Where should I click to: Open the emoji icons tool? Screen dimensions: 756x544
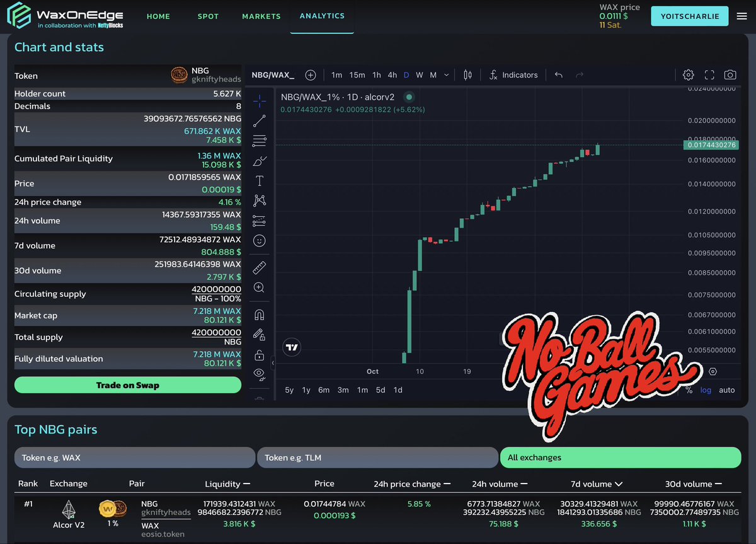coord(259,241)
